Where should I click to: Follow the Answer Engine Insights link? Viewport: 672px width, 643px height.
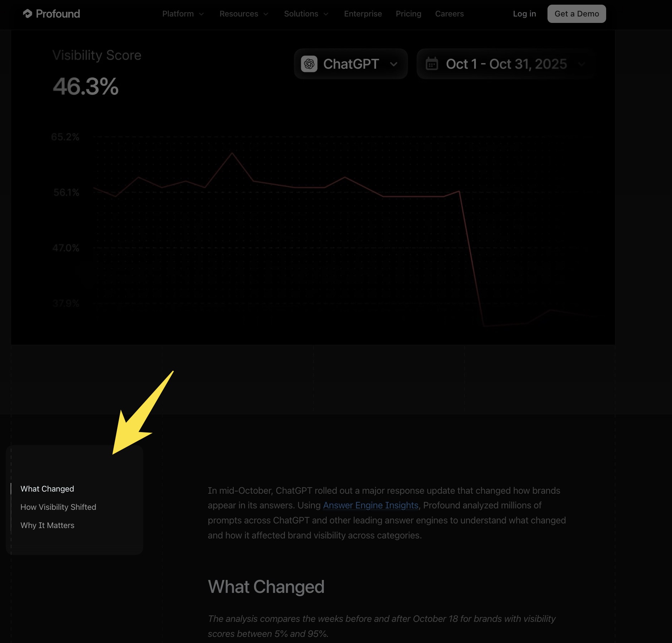tap(370, 505)
